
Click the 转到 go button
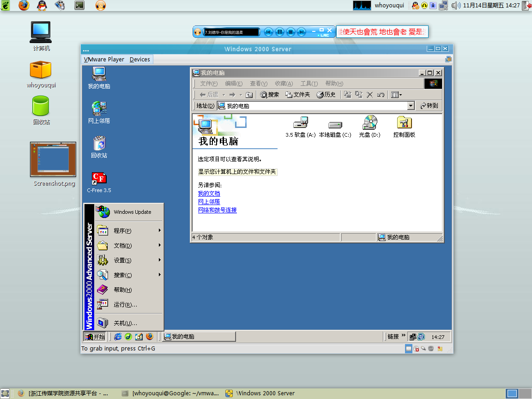point(429,106)
